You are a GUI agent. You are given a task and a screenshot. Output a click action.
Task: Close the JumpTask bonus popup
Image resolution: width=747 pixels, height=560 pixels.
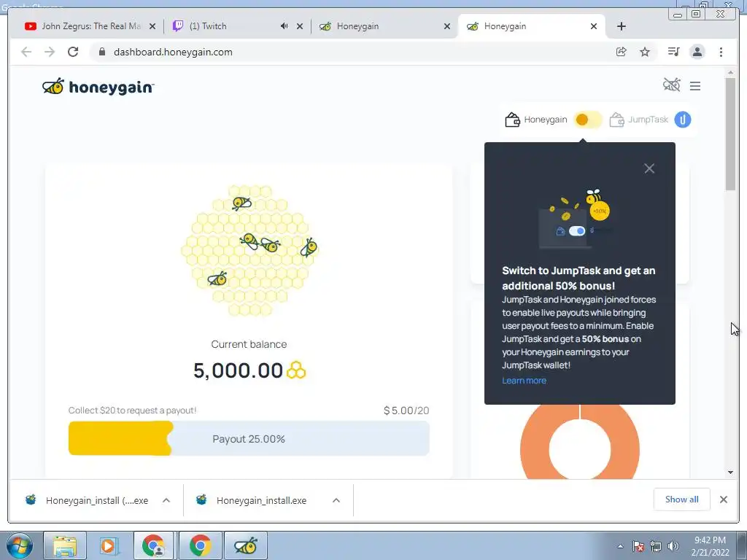pyautogui.click(x=649, y=168)
